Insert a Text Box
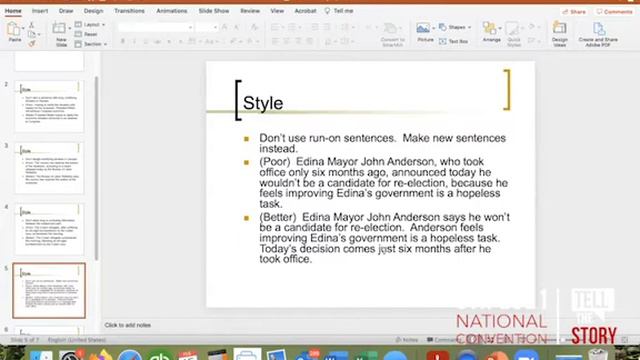The height and width of the screenshot is (360, 640). [453, 41]
